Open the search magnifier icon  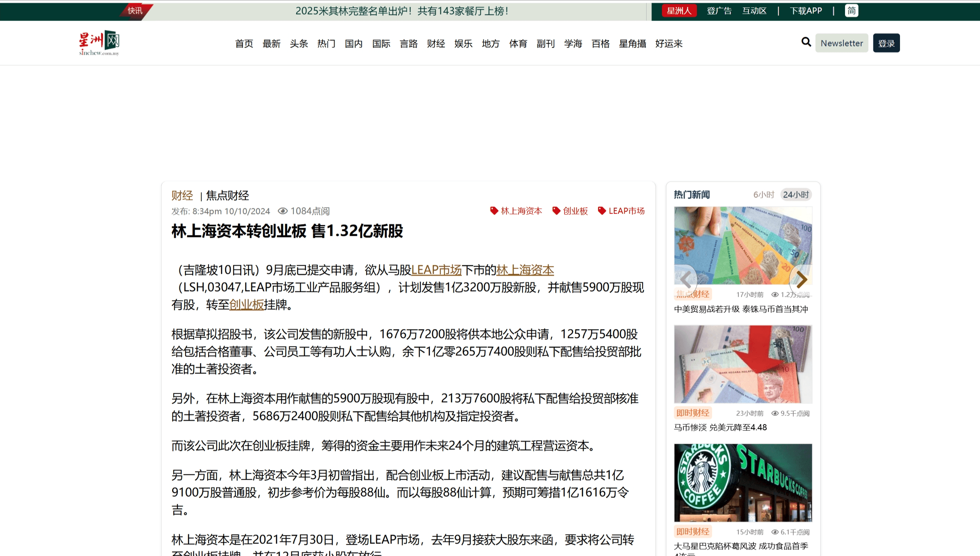(x=806, y=42)
